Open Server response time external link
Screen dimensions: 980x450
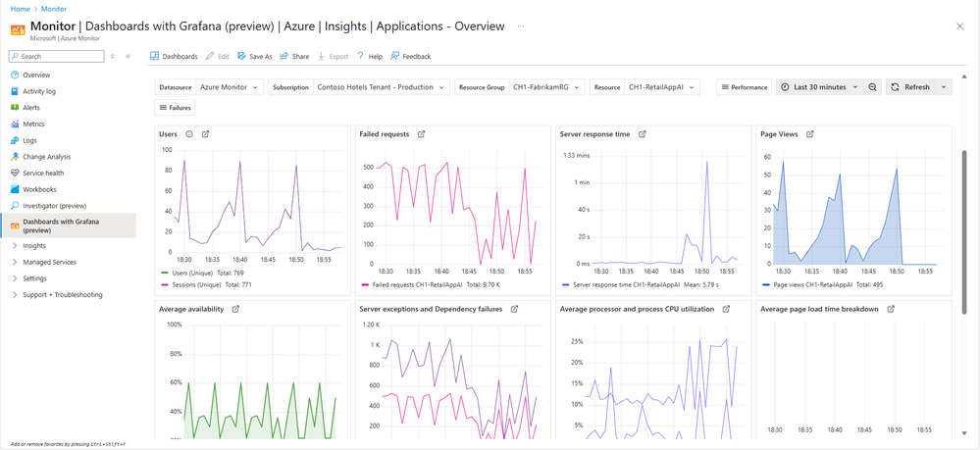click(x=642, y=134)
